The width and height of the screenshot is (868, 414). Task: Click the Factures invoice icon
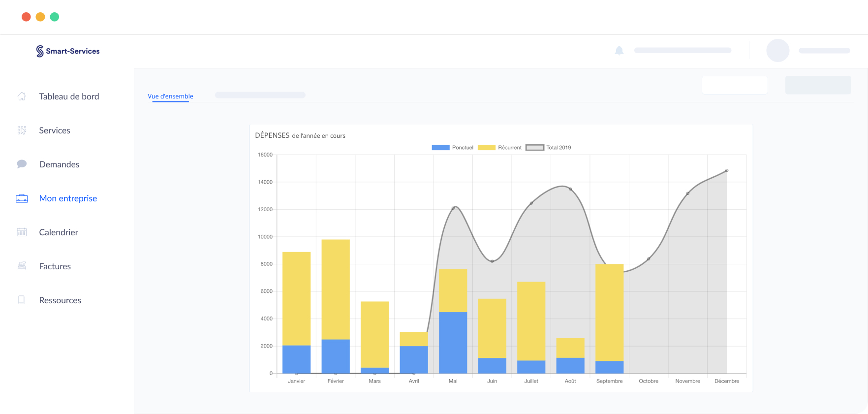22,266
